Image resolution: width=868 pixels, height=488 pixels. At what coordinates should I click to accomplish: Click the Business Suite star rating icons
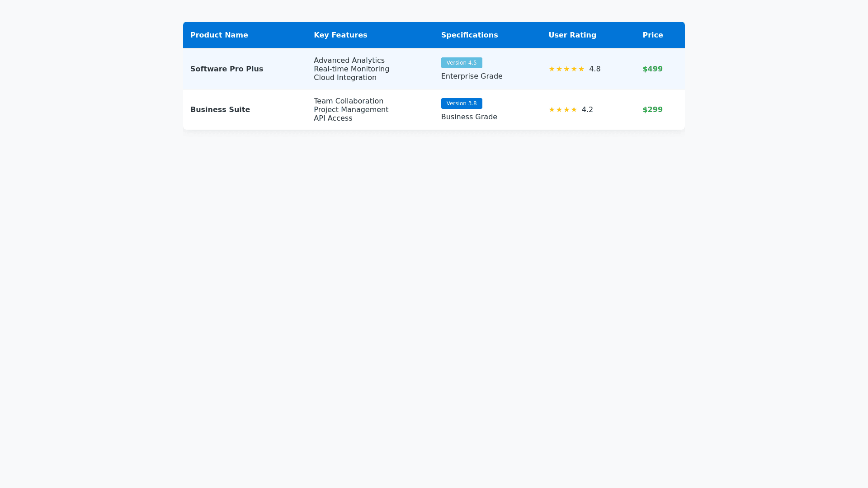click(x=562, y=110)
